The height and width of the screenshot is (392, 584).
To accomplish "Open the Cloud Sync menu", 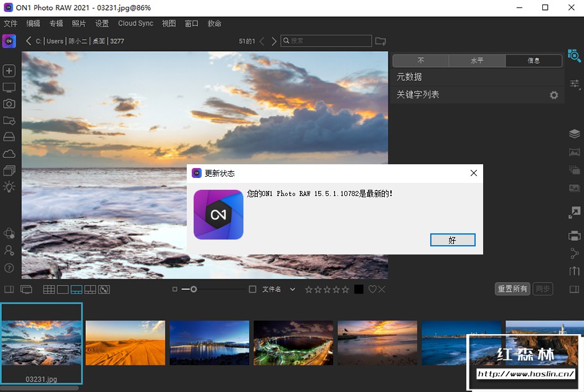I will (x=136, y=24).
